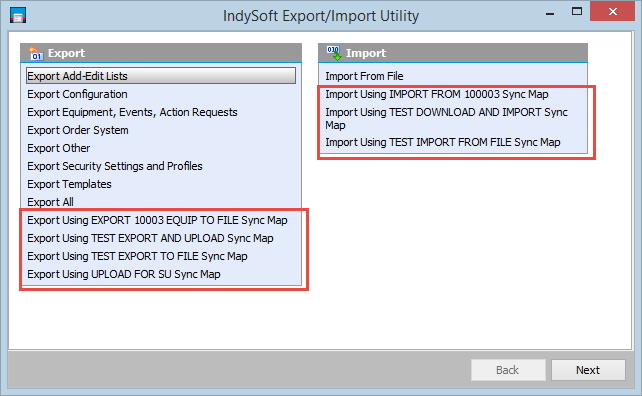Select Export Add-Edit Lists option
Screen dimensions: 642x396
[161, 76]
